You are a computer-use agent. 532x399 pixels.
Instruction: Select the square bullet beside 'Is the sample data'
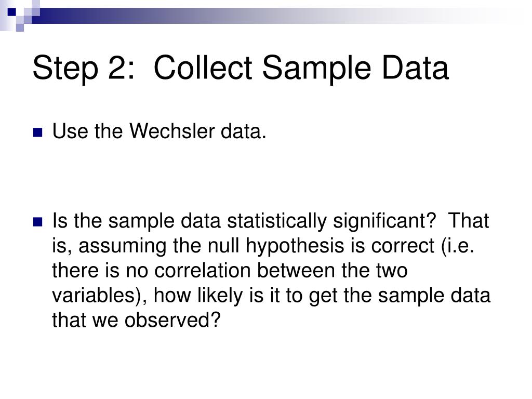tap(37, 222)
